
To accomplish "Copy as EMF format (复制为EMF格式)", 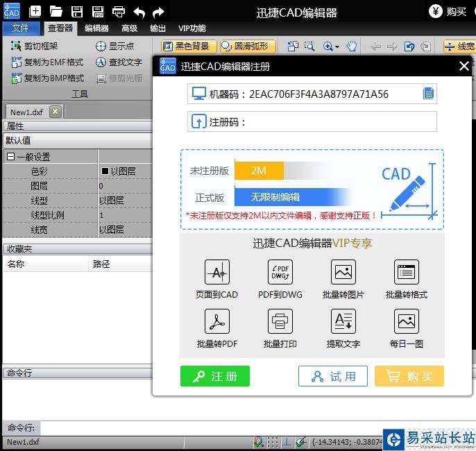I will 47,62.
